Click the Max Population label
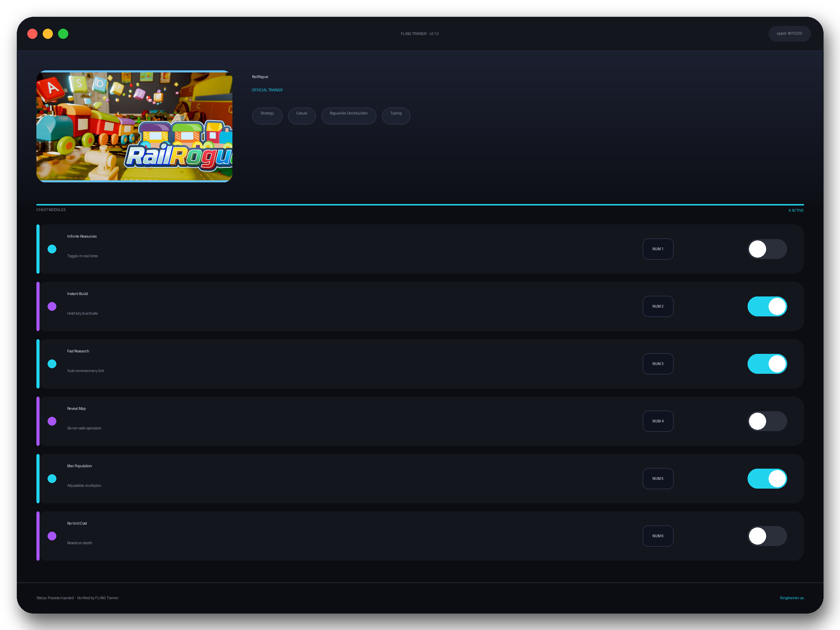840x630 pixels. click(80, 465)
